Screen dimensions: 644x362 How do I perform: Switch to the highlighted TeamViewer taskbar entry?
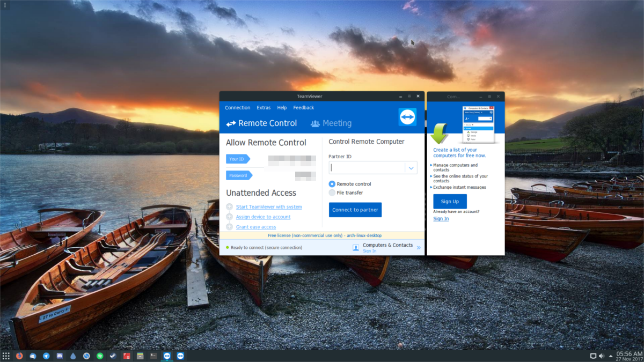(x=167, y=356)
